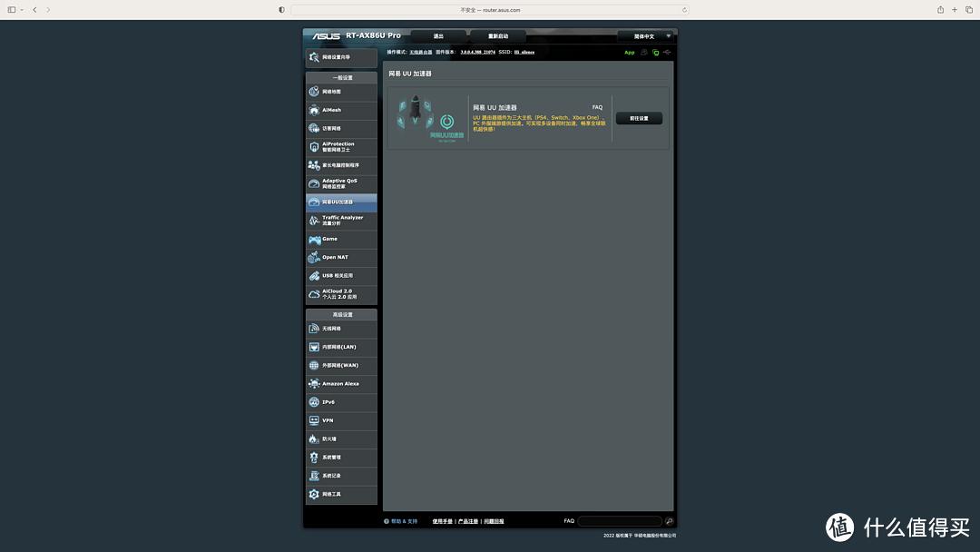Click the network status icon next to App

coord(643,53)
